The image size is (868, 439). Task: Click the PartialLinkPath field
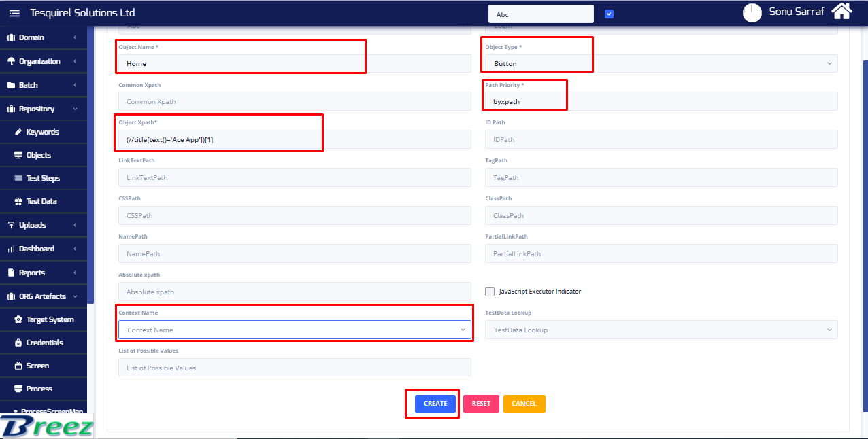click(661, 253)
